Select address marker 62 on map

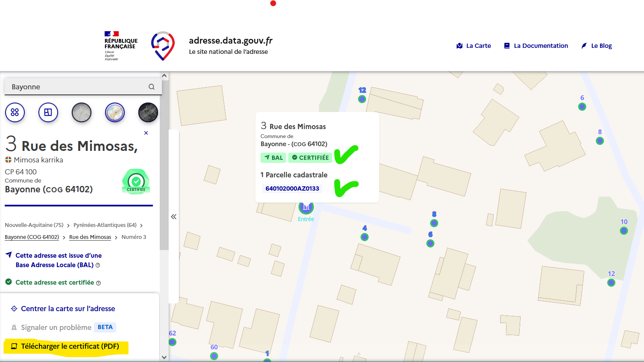point(172,342)
